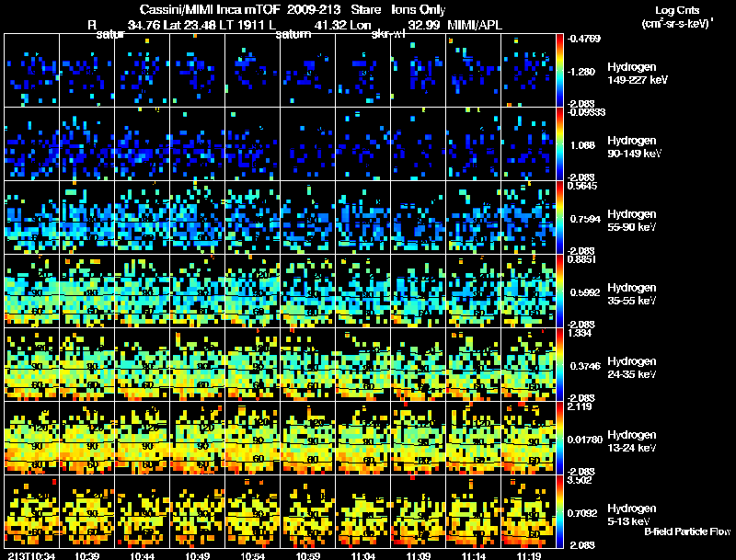Click the colorbar value '0.8851'
736x560 pixels.
(582, 259)
